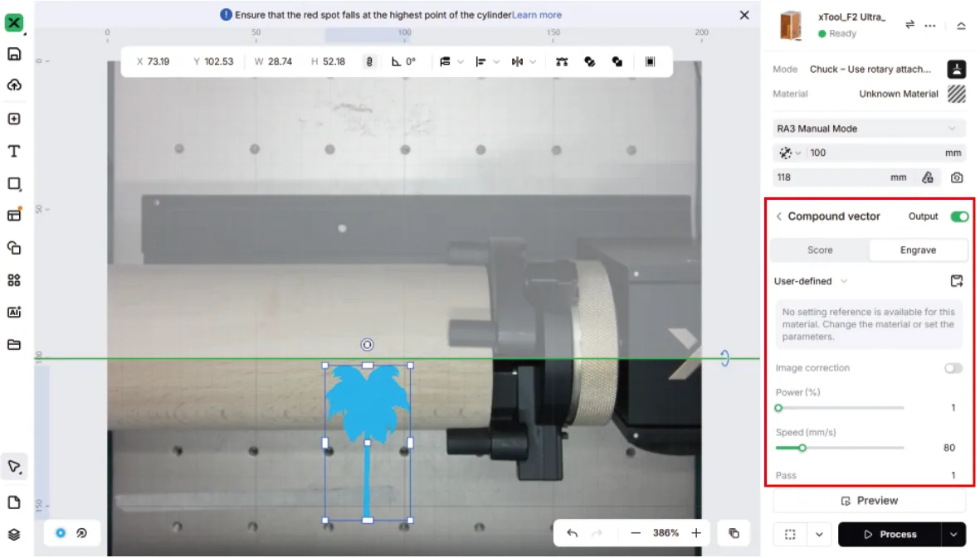Click the refresh background icon
Viewport: 980px width, 558px height.
coord(82,533)
